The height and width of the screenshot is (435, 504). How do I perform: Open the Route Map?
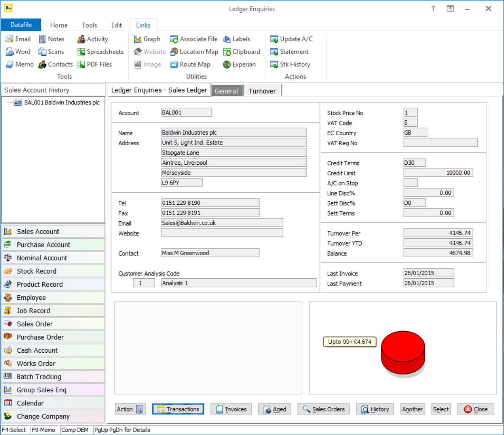tap(190, 64)
